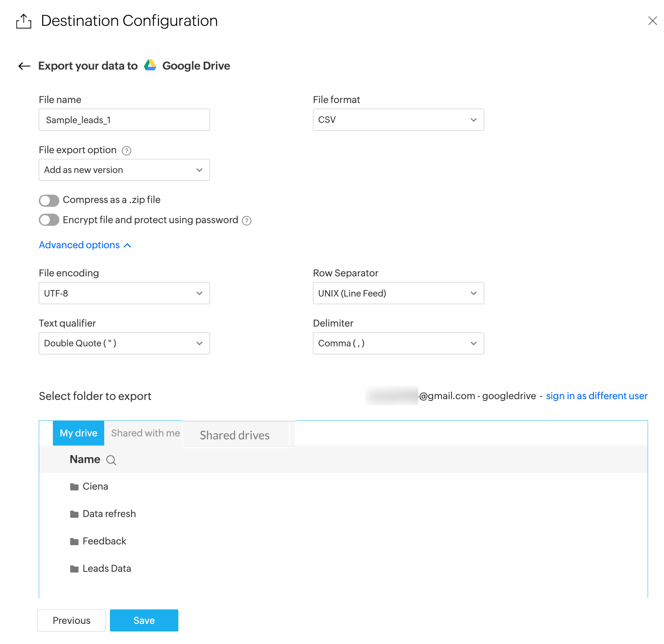Click the File name input field
The width and height of the screenshot is (664, 644).
pos(124,120)
